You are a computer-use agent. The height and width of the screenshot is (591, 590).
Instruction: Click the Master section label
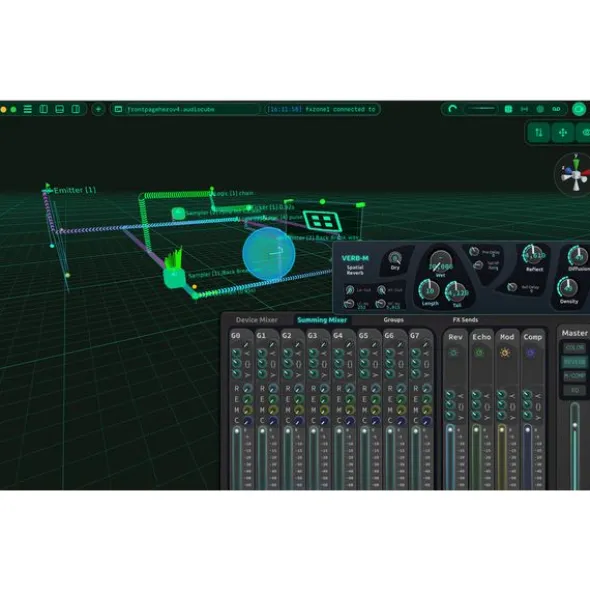pyautogui.click(x=575, y=333)
